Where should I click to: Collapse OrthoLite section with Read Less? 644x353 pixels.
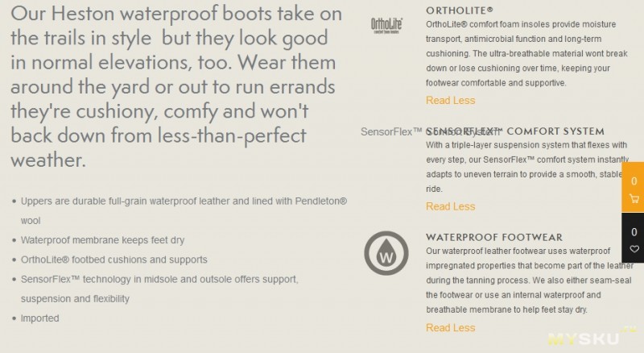coord(450,101)
